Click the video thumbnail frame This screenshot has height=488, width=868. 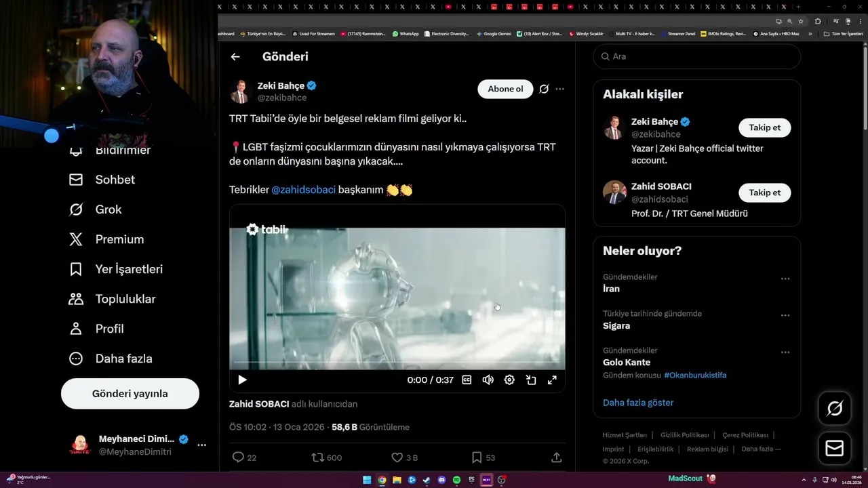[x=397, y=297]
